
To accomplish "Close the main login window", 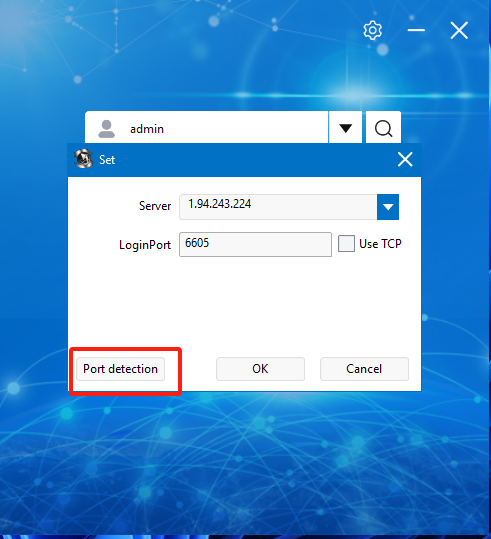I will point(459,30).
